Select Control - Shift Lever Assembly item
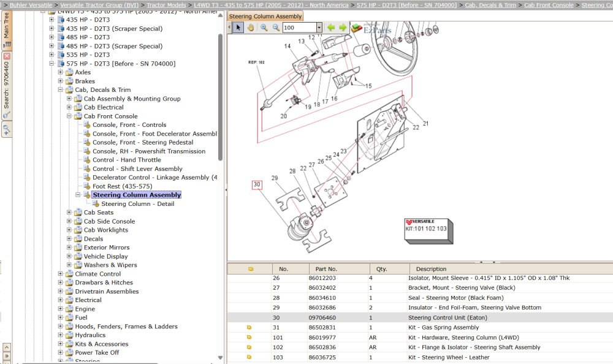 [137, 169]
